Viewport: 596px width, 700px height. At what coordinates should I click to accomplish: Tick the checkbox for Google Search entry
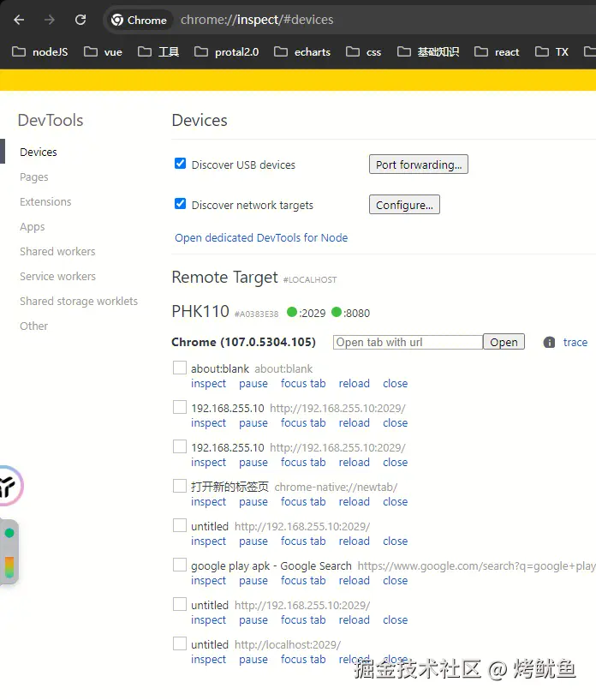click(x=180, y=565)
